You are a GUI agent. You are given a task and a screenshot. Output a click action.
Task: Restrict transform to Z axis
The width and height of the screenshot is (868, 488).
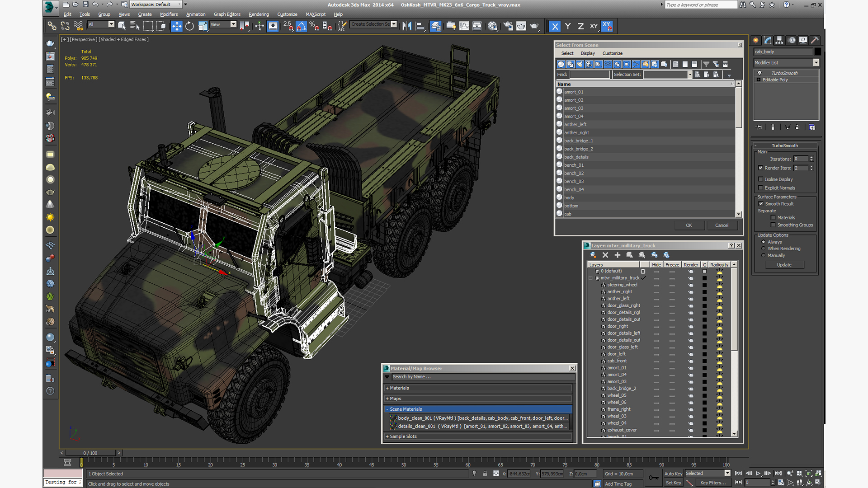click(x=580, y=26)
